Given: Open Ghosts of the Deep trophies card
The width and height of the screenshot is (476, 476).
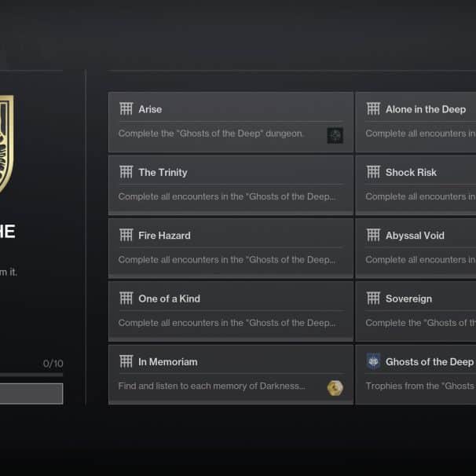Looking at the screenshot, I should (x=416, y=375).
